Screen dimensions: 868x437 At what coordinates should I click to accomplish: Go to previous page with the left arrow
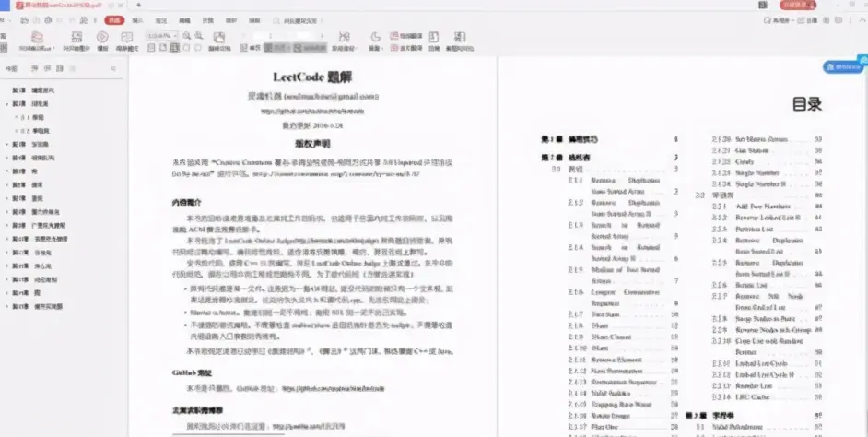click(x=243, y=36)
